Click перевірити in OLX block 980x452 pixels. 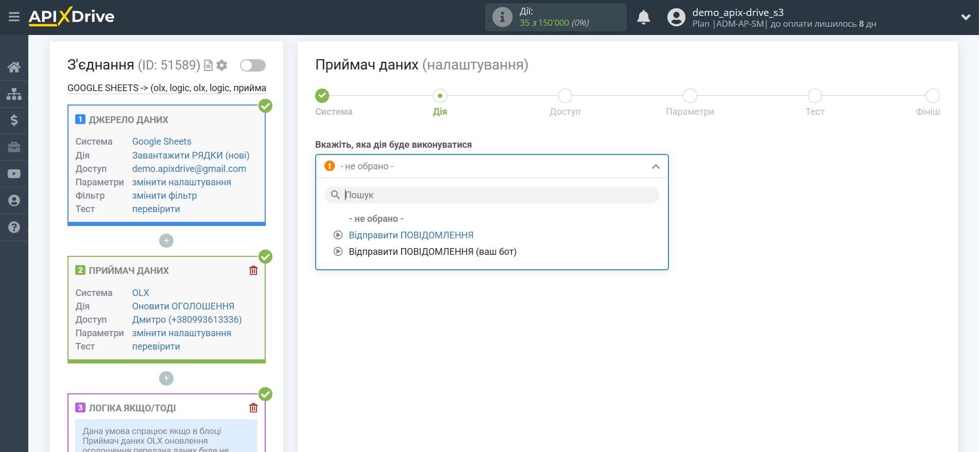pyautogui.click(x=156, y=346)
